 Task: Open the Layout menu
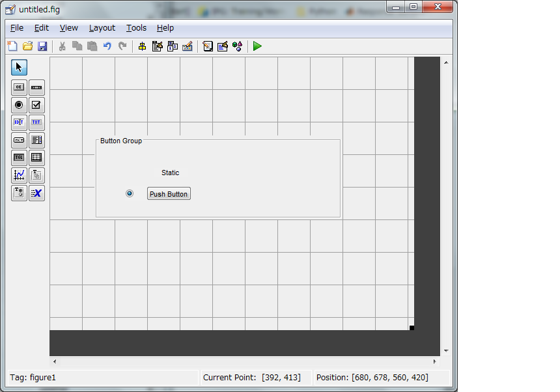click(102, 28)
